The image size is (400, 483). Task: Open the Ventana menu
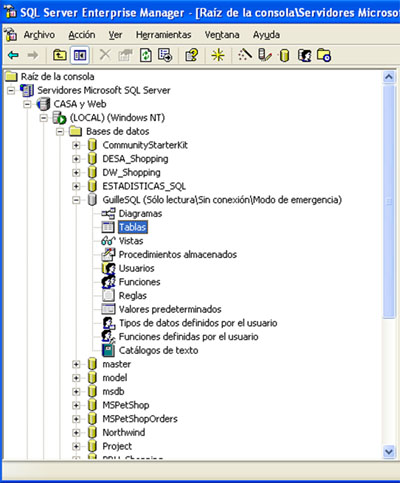pyautogui.click(x=222, y=35)
